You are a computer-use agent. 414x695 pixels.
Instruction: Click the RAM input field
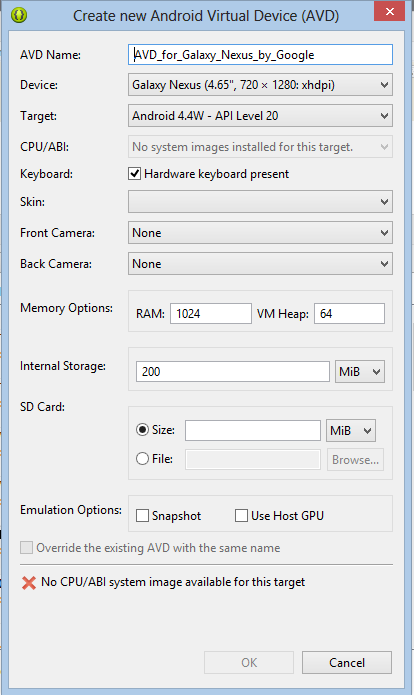(x=211, y=314)
